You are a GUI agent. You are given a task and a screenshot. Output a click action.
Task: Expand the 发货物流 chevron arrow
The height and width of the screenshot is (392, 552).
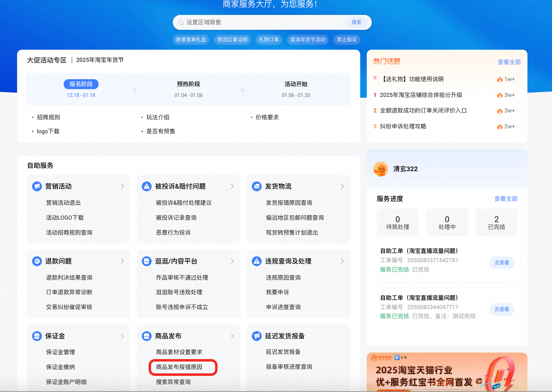[342, 186]
